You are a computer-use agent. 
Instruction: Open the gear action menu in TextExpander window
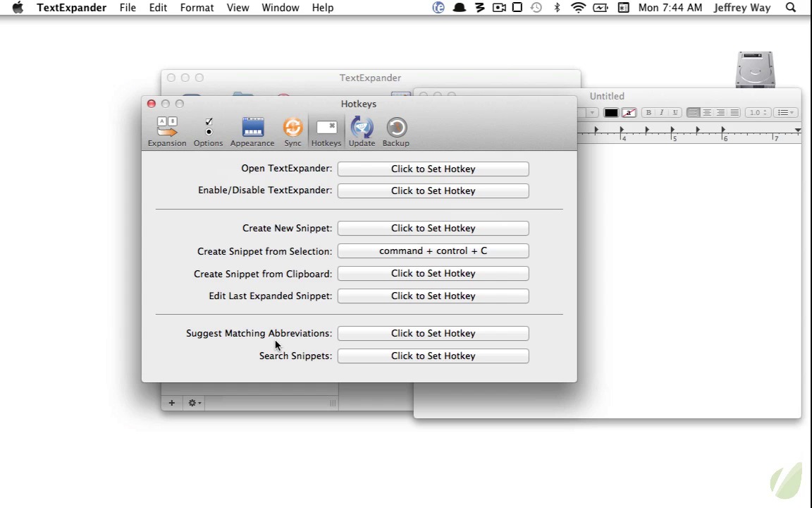point(195,403)
